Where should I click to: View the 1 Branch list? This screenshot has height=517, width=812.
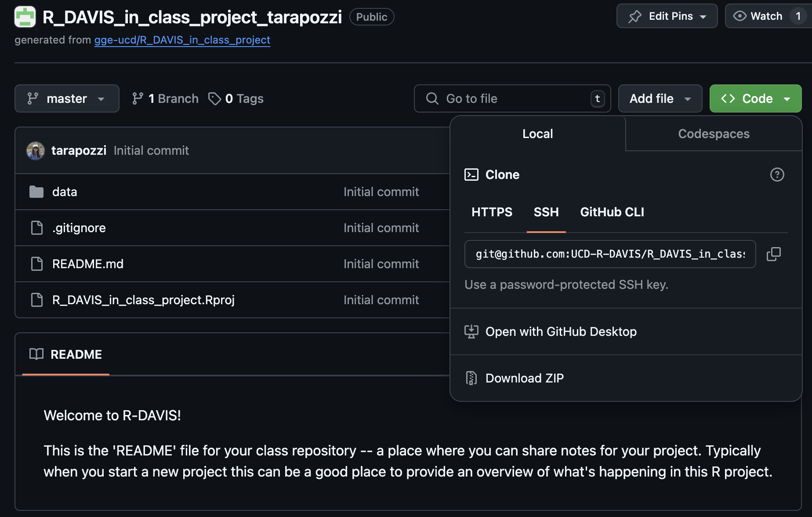click(165, 98)
